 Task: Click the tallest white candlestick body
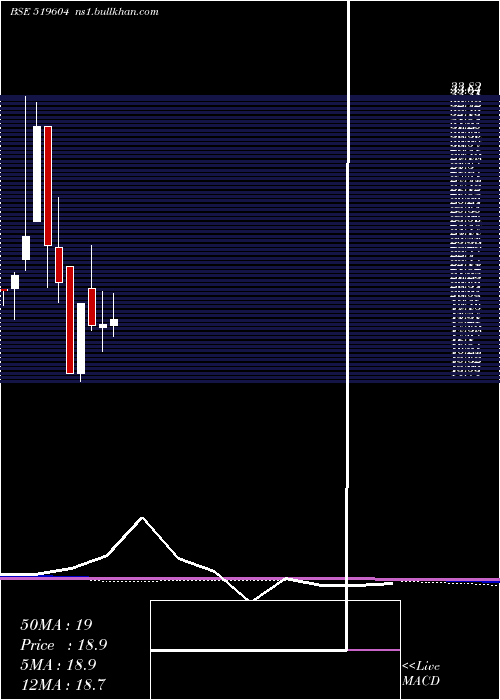click(37, 174)
